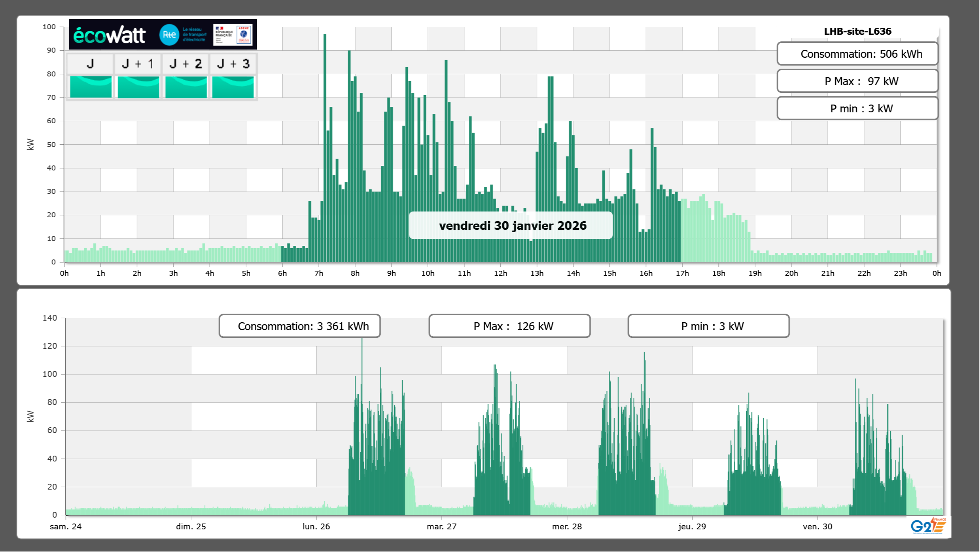Click the J + 1 header label
The height and width of the screenshot is (552, 980).
[x=138, y=64]
